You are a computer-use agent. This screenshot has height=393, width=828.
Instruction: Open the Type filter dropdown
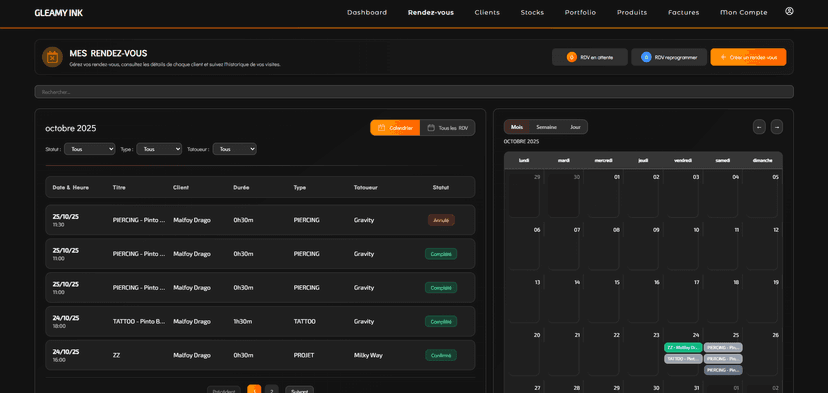pyautogui.click(x=159, y=149)
